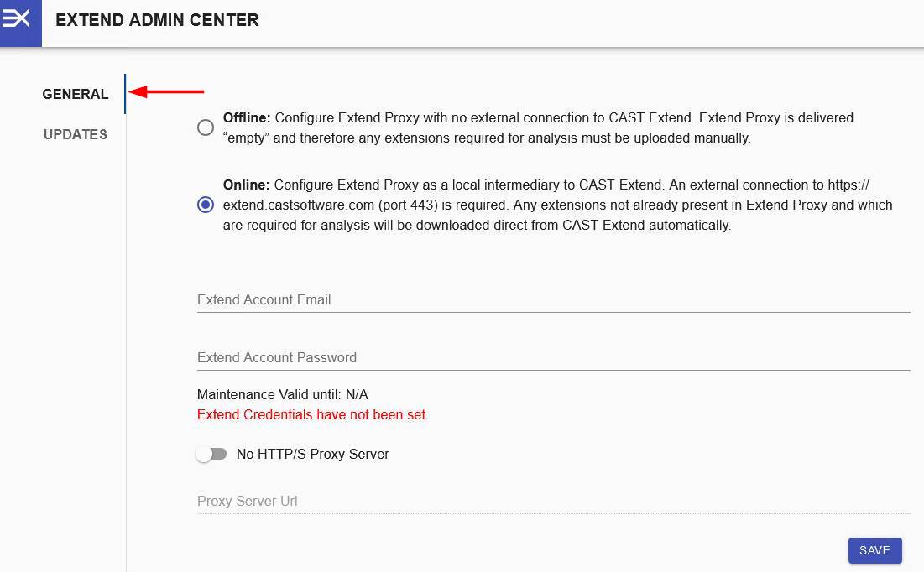The image size is (924, 572).
Task: Click the red credentials not set warning
Action: pyautogui.click(x=311, y=414)
